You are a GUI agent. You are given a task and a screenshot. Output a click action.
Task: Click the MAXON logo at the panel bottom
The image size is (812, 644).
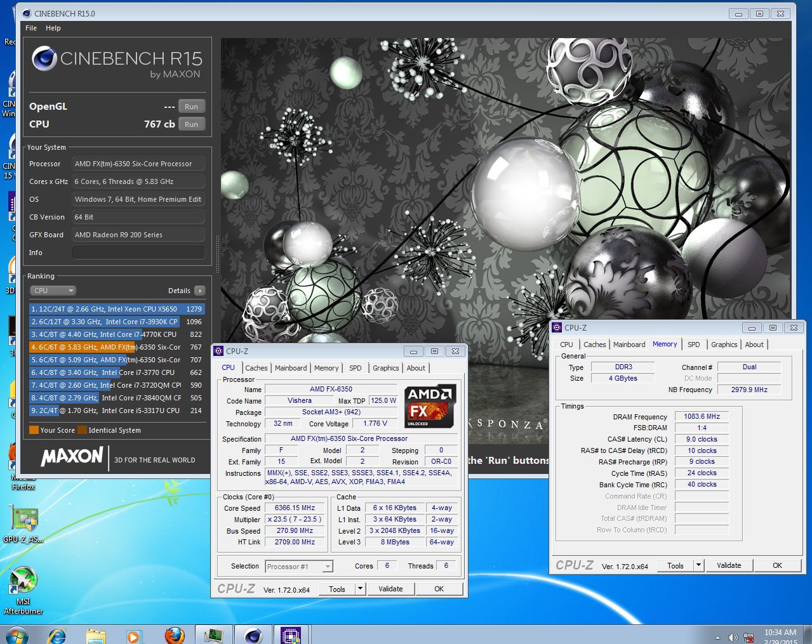point(72,457)
